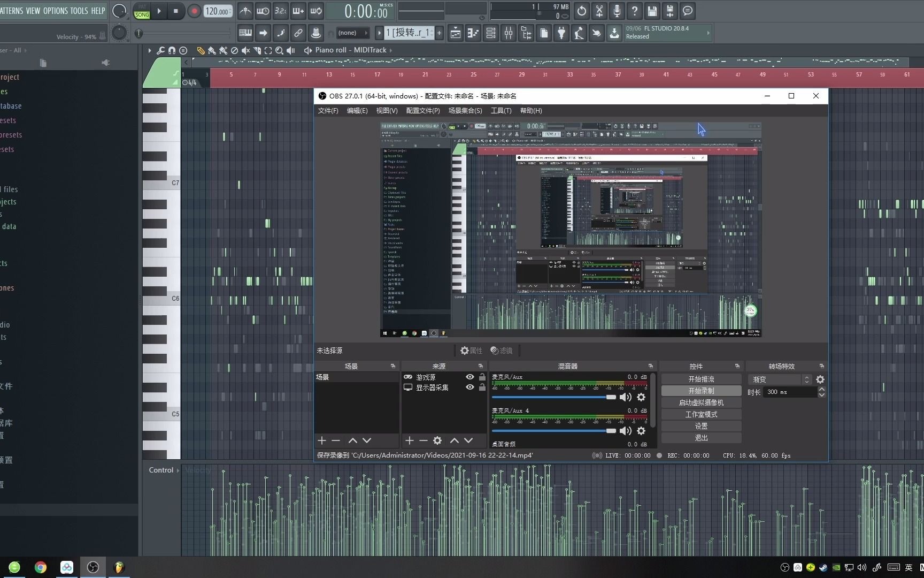
Task: Toggle visibility of 游戏源 source
Action: coord(470,377)
